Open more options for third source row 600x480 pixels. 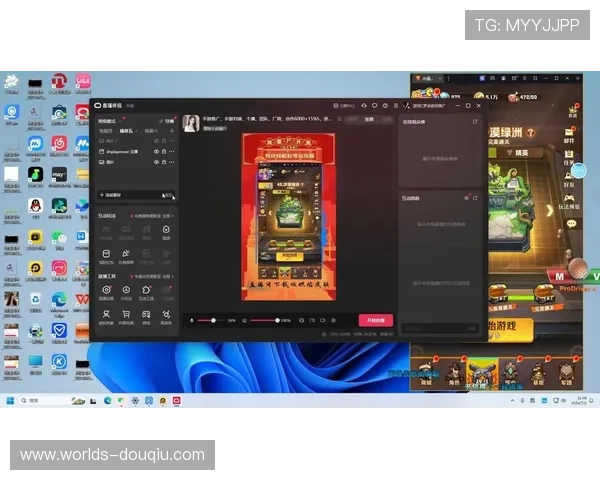pyautogui.click(x=171, y=162)
